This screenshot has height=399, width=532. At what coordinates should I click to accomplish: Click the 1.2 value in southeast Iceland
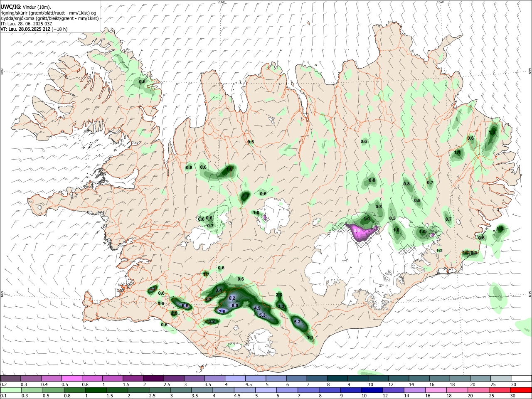point(440,251)
